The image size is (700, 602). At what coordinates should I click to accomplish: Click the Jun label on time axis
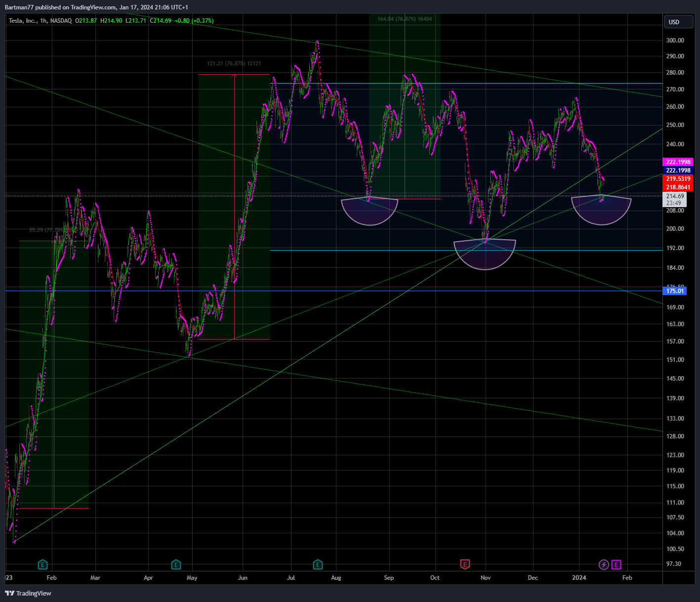[x=243, y=578]
